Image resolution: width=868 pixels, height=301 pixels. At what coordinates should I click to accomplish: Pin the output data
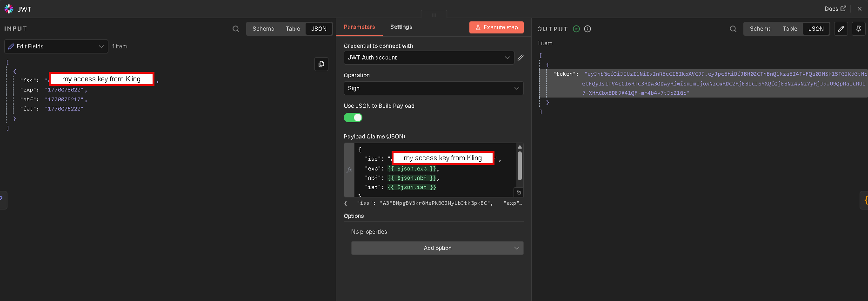tap(859, 29)
